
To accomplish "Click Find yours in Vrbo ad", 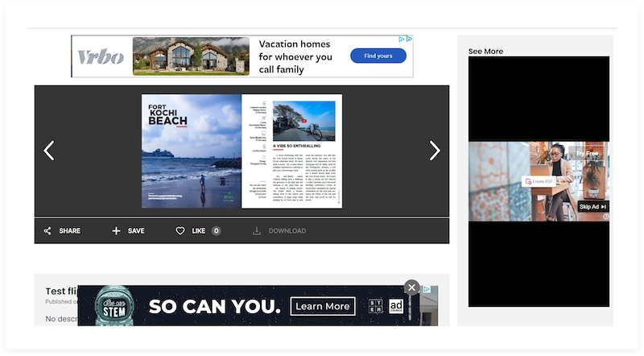I will (378, 56).
